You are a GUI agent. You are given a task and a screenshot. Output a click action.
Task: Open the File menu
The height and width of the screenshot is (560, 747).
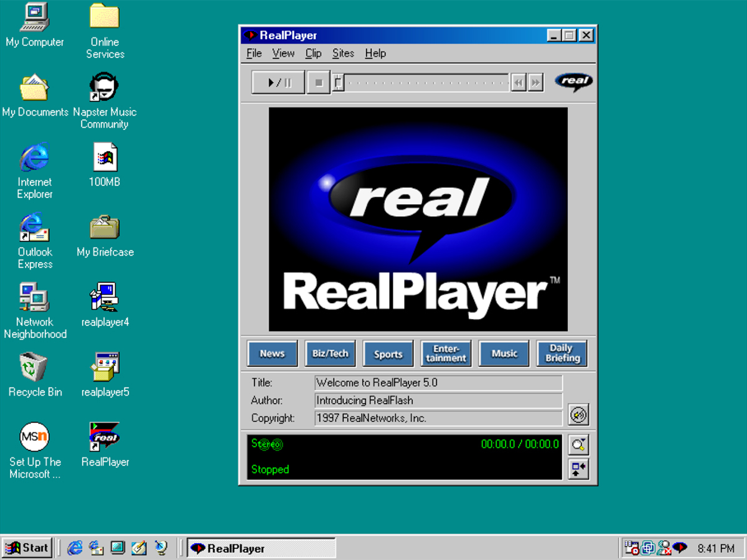254,54
